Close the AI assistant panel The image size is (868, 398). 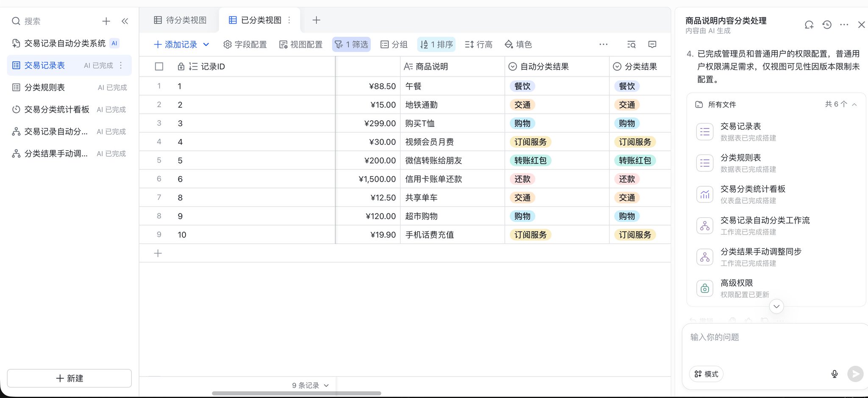(861, 25)
